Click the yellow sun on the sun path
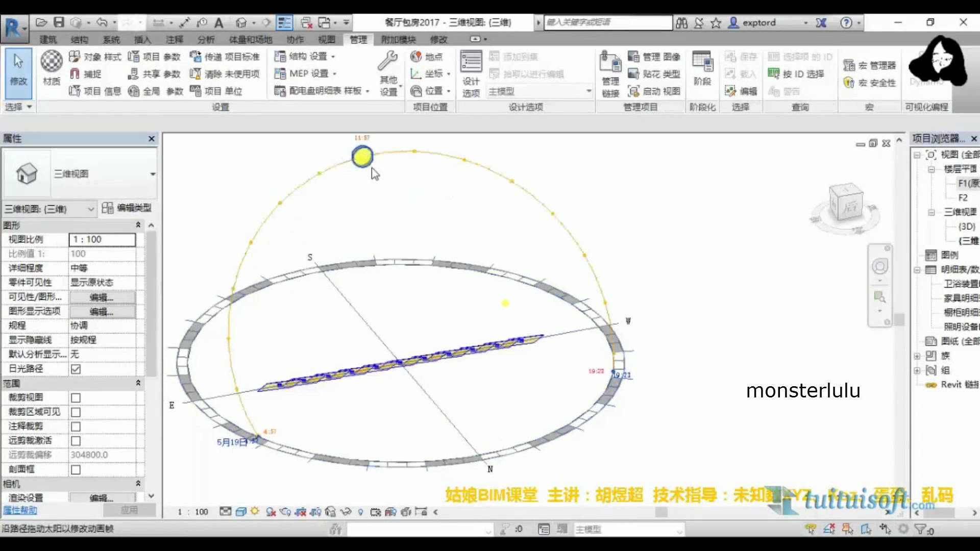Viewport: 980px width, 551px height. [x=362, y=156]
